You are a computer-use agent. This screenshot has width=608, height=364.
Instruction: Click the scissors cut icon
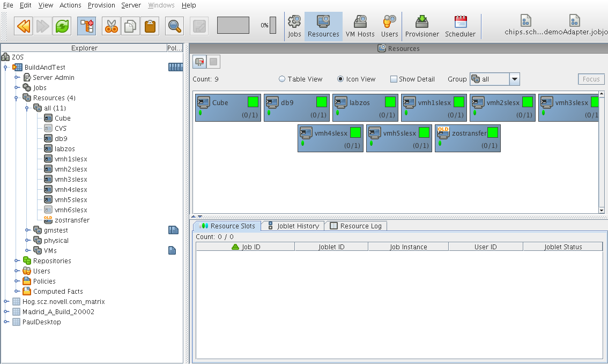[112, 26]
